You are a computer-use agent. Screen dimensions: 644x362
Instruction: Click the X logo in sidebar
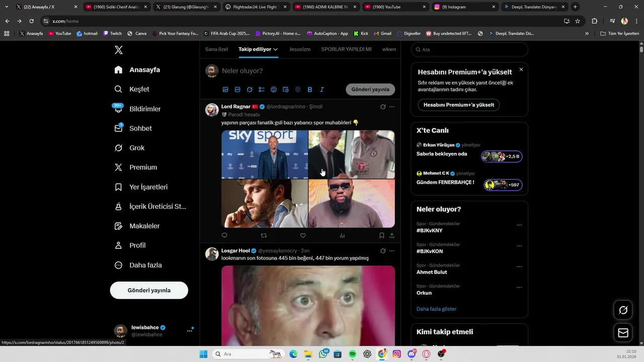tap(118, 50)
